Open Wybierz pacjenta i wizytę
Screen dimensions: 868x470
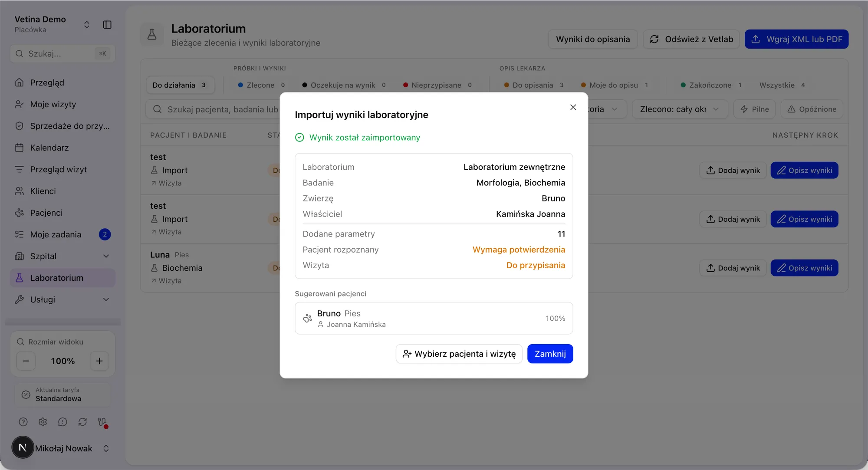point(459,354)
